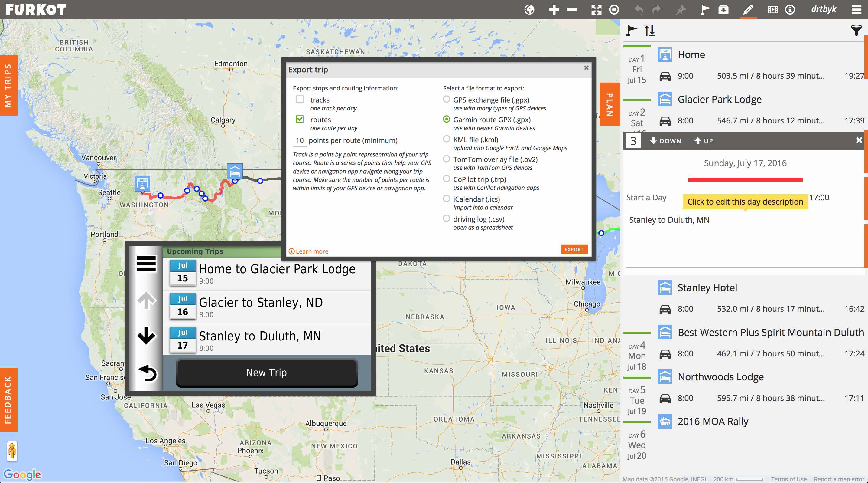The width and height of the screenshot is (868, 483).
Task: Click the info circle icon in toolbar
Action: [790, 10]
